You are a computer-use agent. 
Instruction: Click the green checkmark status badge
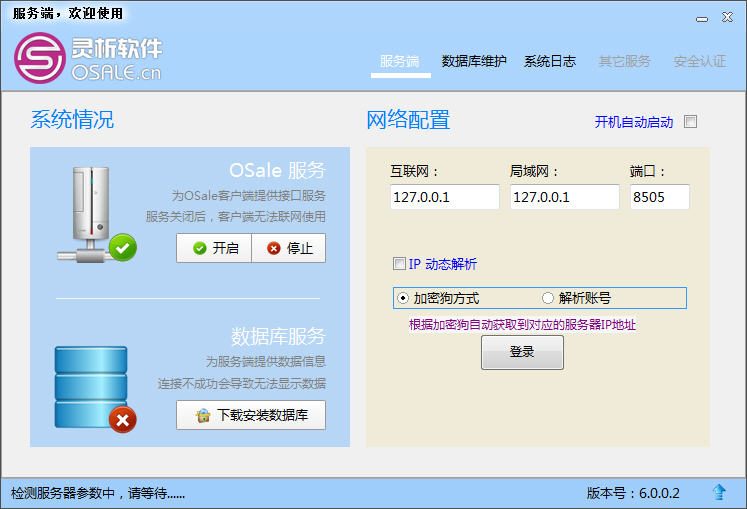coord(122,247)
